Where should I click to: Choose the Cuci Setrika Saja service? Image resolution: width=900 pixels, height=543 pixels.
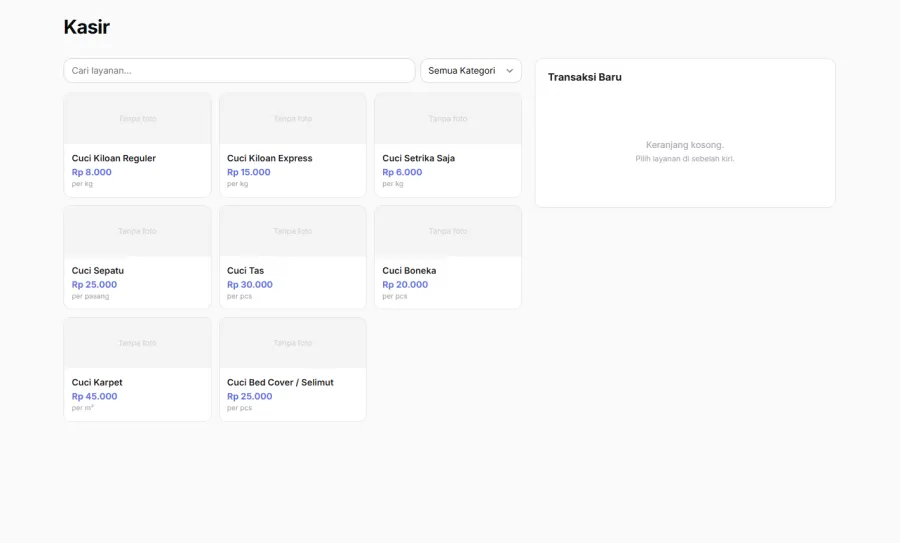coord(448,145)
